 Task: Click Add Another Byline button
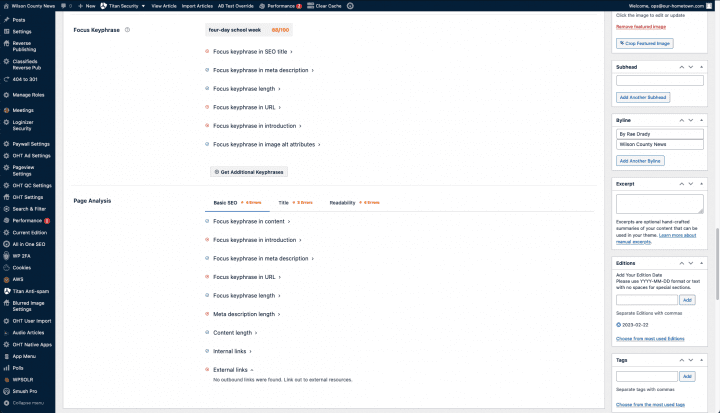[640, 161]
